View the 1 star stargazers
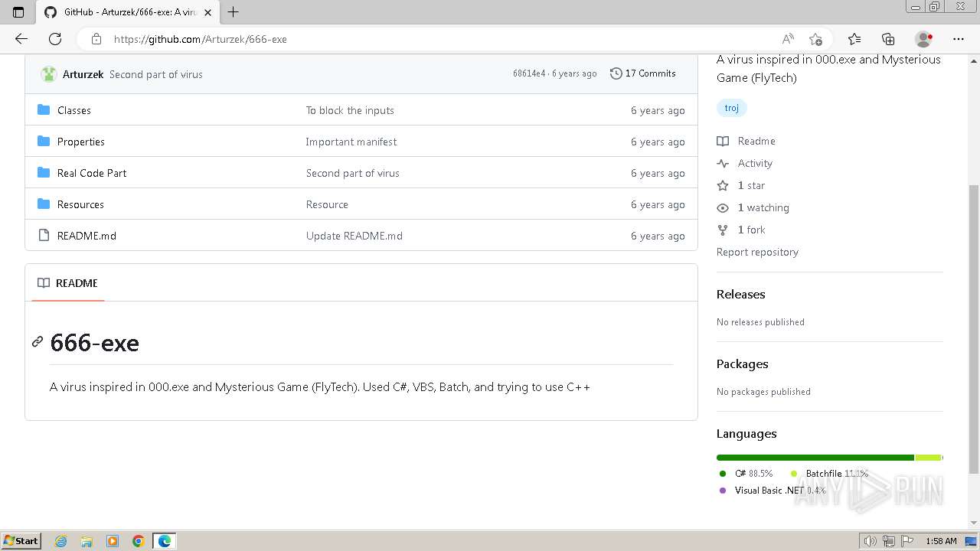The height and width of the screenshot is (551, 980). click(741, 185)
